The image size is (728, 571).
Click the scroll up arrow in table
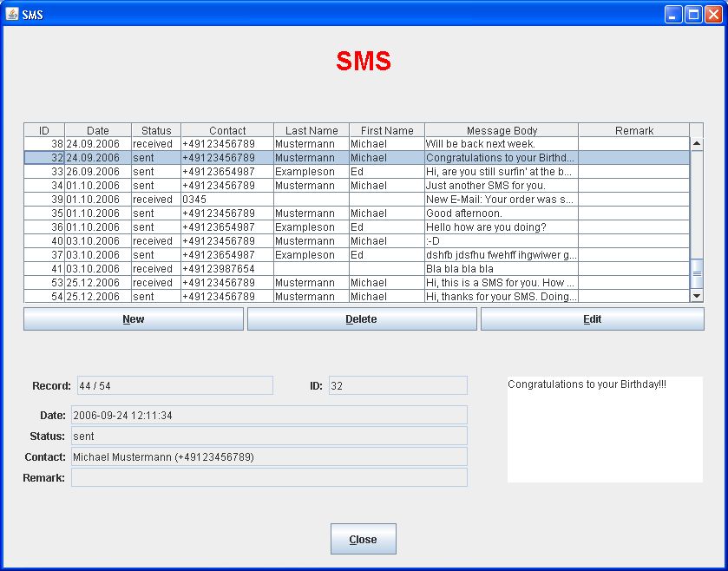(696, 144)
